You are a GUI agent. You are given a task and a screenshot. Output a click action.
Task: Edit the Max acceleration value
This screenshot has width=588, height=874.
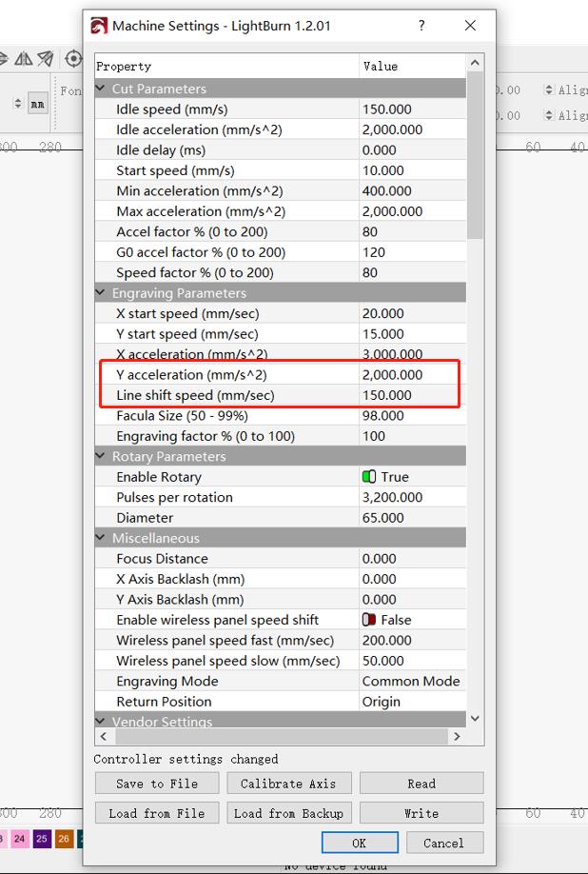point(413,211)
